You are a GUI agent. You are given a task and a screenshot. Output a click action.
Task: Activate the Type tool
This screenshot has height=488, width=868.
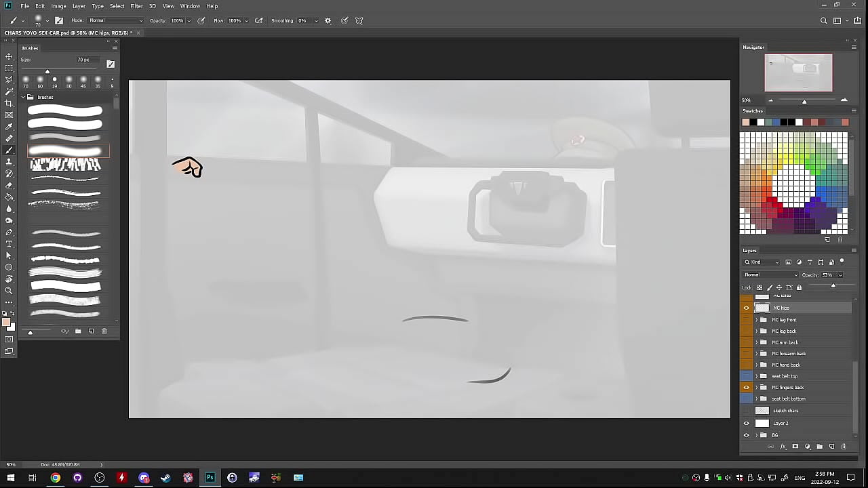(9, 244)
